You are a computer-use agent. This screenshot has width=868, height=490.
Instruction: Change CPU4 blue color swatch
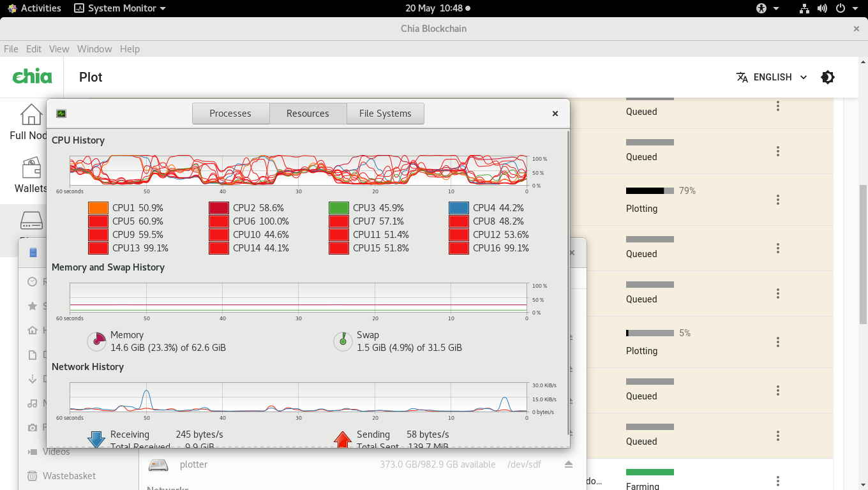tap(459, 208)
